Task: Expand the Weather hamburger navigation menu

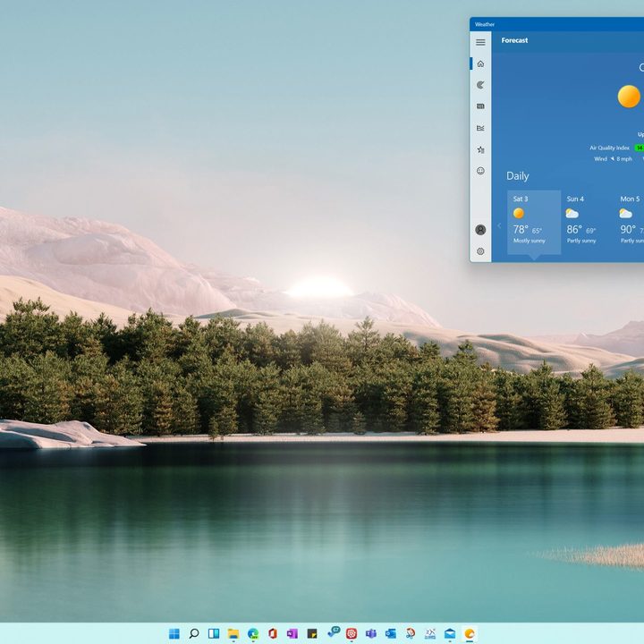Action: 480,42
